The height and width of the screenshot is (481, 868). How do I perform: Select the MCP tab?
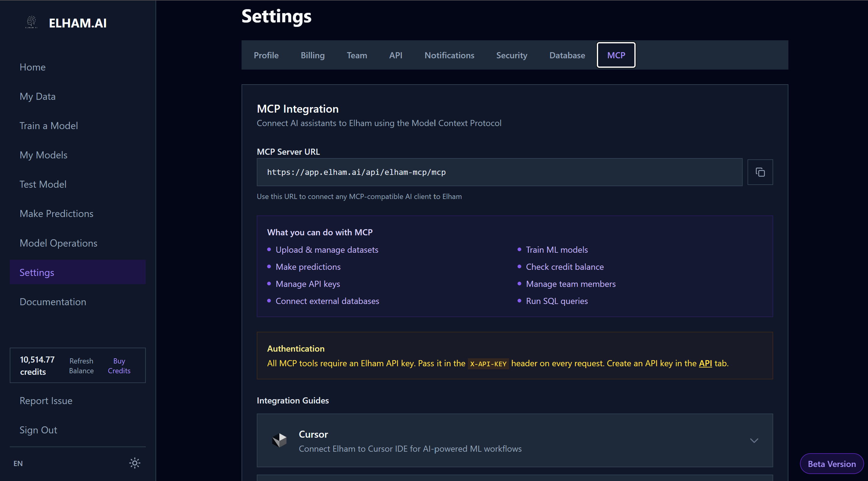[x=616, y=55]
